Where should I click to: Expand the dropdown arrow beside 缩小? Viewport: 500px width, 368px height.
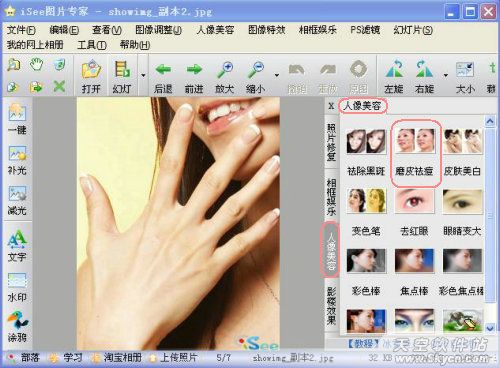point(277,75)
